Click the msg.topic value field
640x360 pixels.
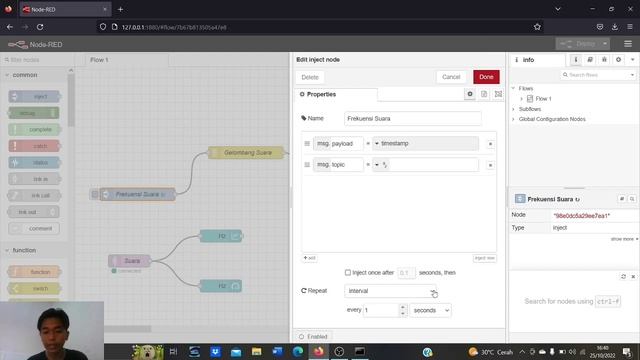(x=433, y=165)
